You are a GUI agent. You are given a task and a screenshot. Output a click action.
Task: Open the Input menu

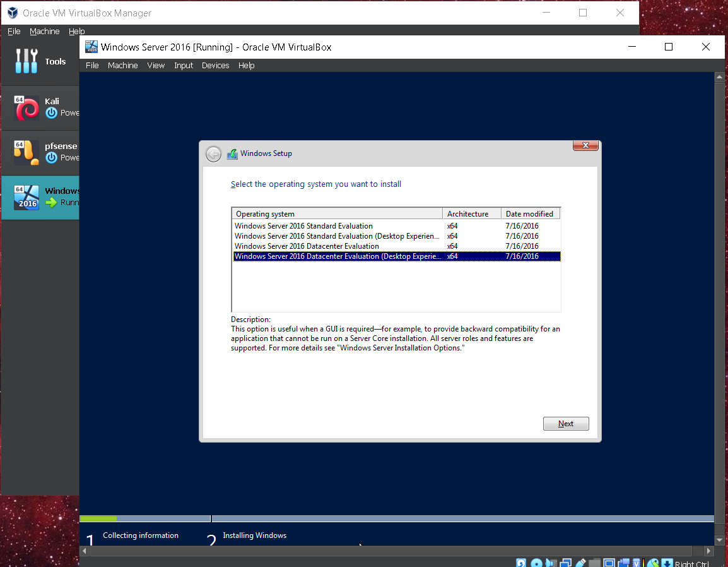click(183, 65)
